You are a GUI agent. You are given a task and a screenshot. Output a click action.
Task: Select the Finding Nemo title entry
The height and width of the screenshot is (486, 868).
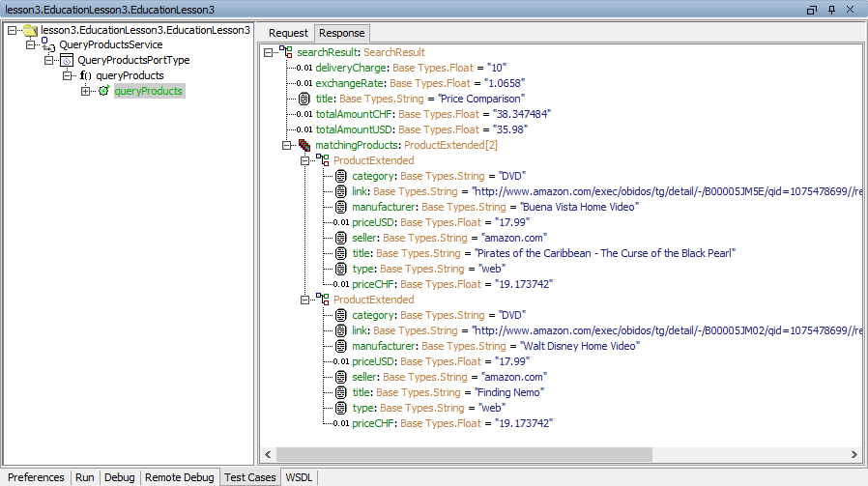(x=448, y=392)
